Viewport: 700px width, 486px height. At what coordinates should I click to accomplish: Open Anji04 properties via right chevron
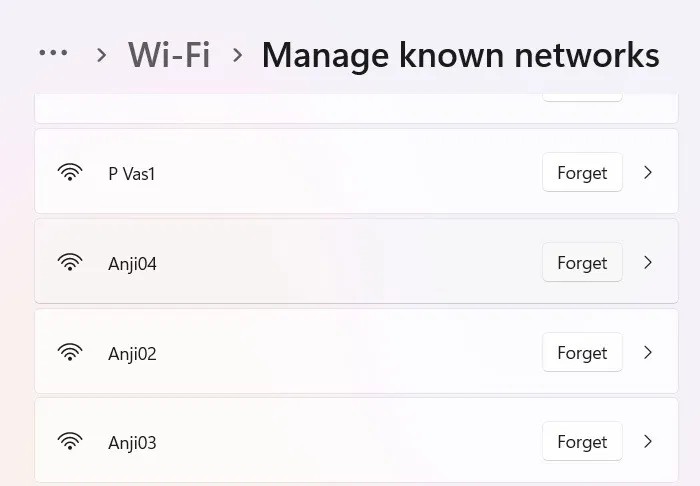648,263
